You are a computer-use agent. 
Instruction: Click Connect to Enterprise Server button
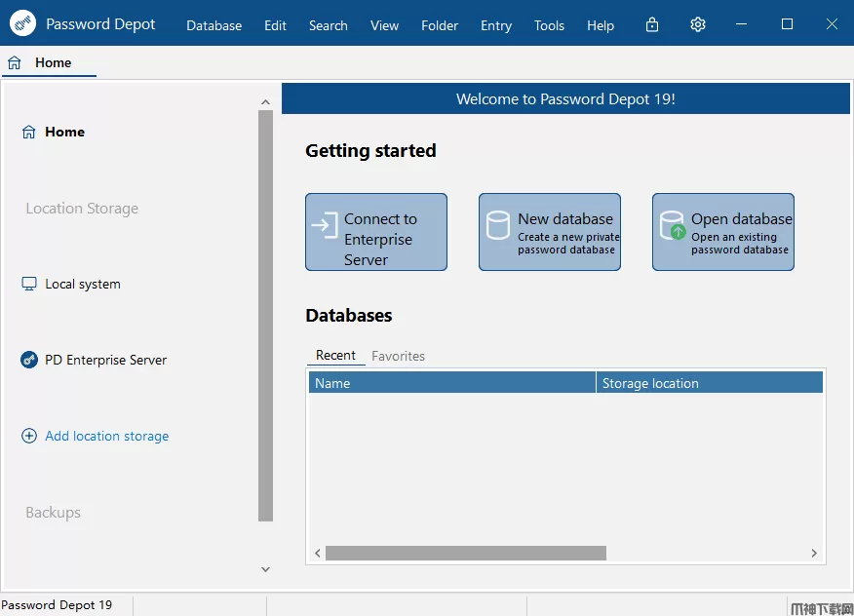pos(376,232)
